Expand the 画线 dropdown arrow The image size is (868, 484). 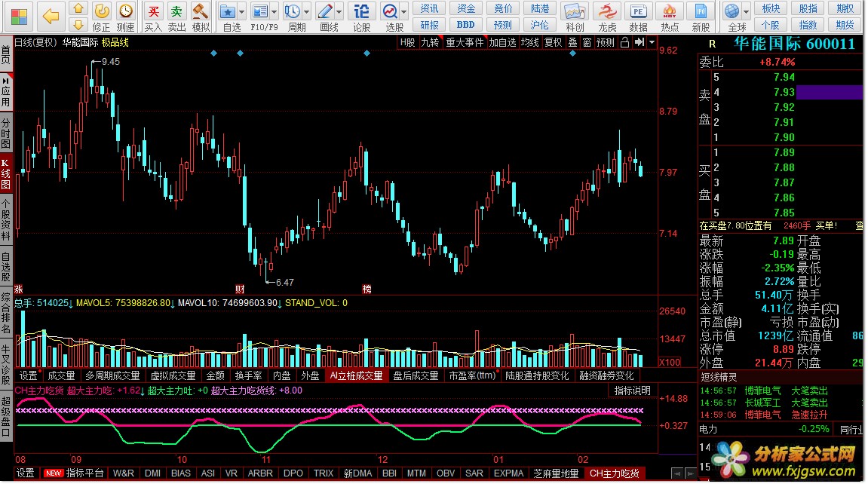point(339,11)
